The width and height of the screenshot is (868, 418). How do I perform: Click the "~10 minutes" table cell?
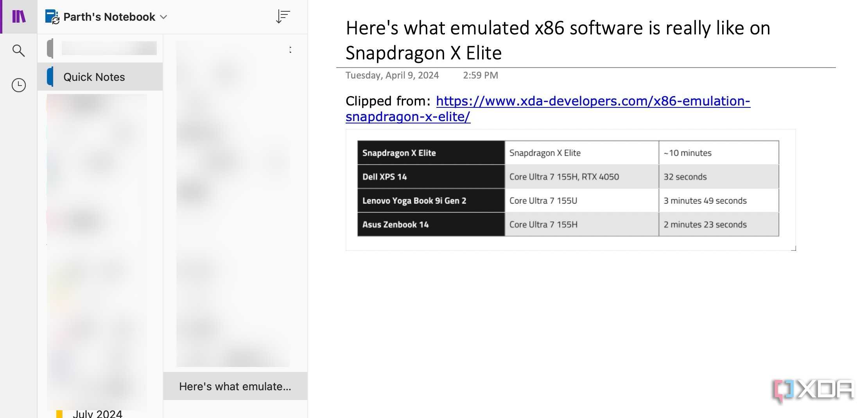pyautogui.click(x=719, y=153)
